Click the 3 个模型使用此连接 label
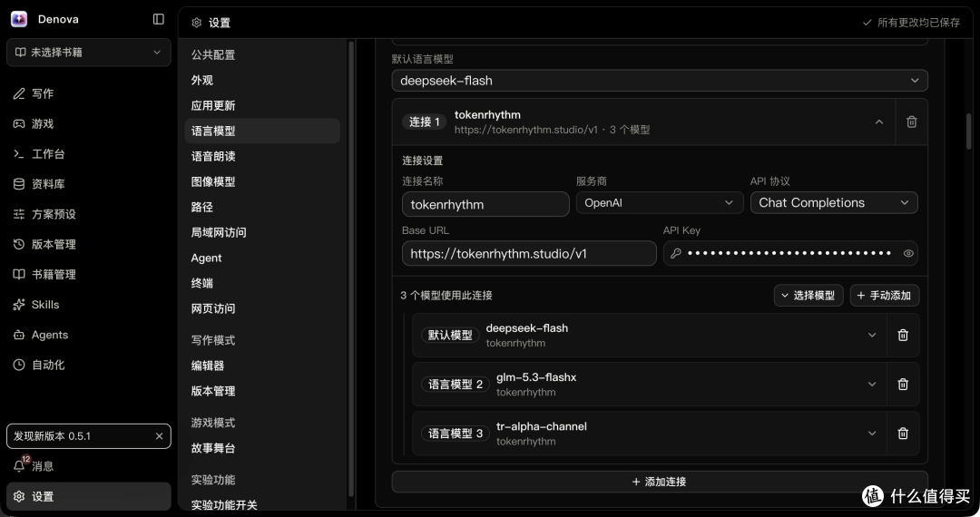The image size is (980, 517). click(x=446, y=296)
